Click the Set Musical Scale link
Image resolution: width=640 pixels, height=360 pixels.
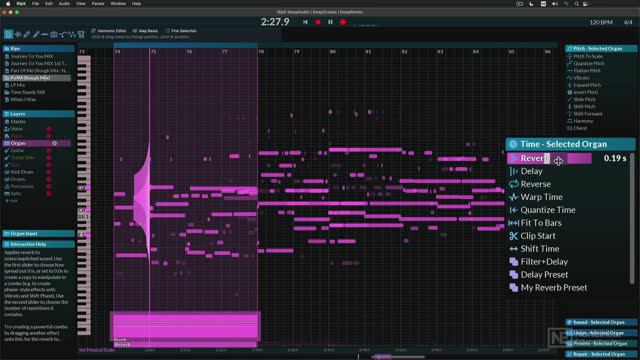point(97,350)
